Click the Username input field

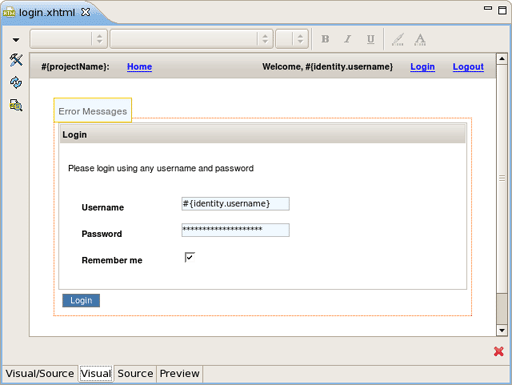click(235, 204)
